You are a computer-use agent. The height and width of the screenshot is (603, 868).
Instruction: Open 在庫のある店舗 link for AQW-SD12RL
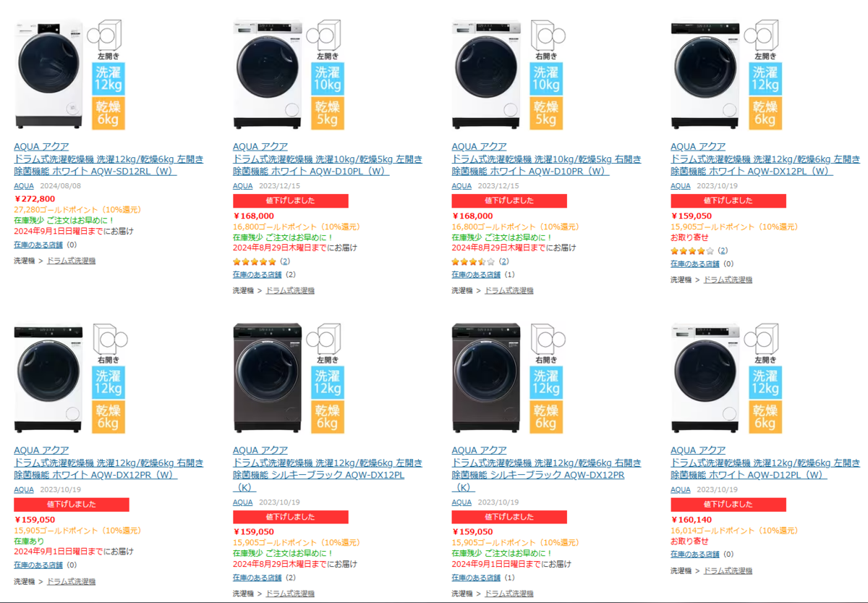[38, 245]
